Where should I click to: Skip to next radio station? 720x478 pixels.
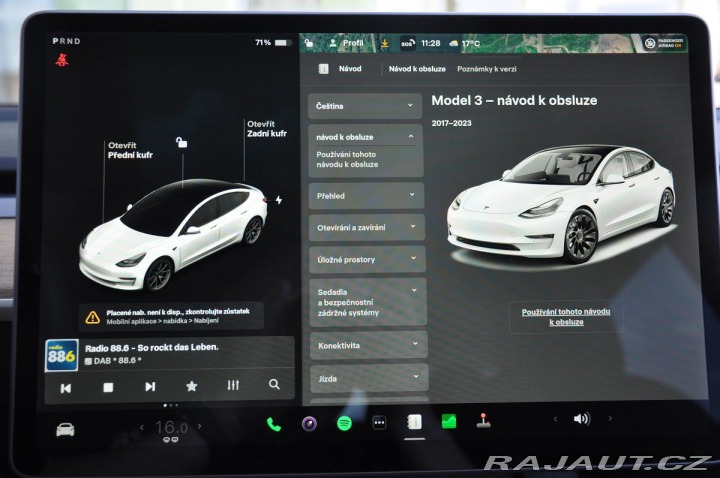[x=150, y=387]
